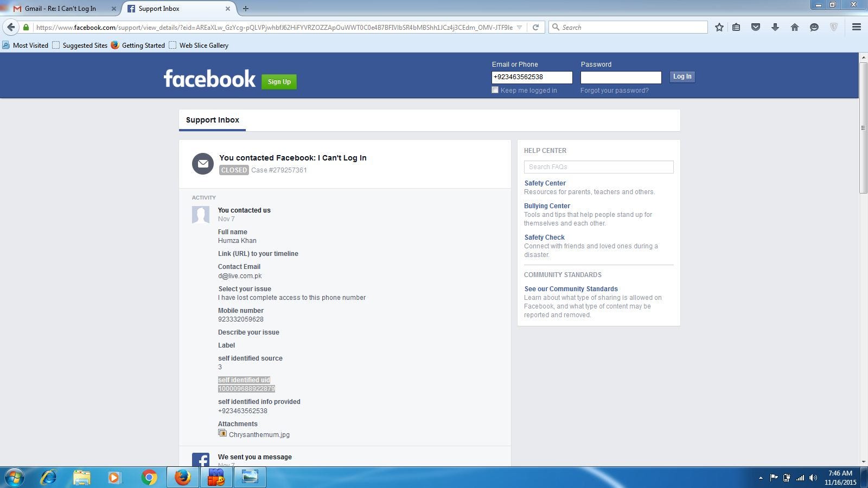Click the URL address bar
Image resolution: width=868 pixels, height=488 pixels.
pyautogui.click(x=274, y=27)
